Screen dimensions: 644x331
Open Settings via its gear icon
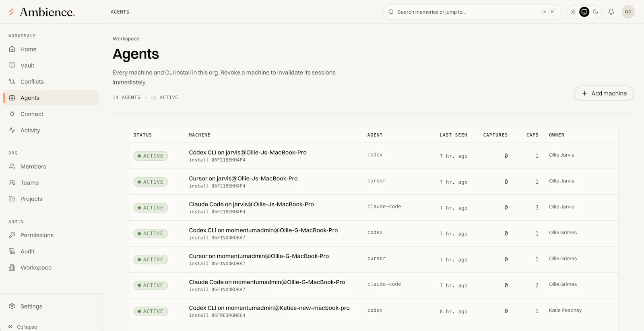(x=12, y=306)
